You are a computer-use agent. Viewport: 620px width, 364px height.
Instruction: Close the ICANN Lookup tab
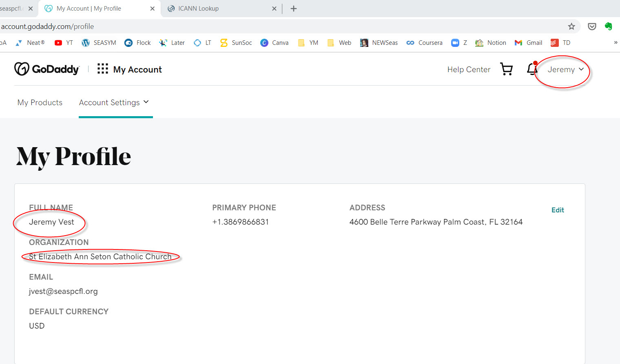click(x=274, y=9)
